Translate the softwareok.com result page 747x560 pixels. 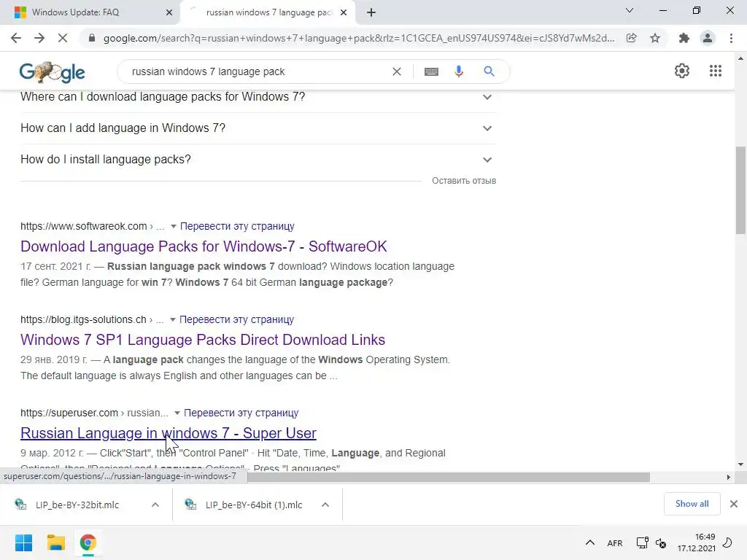[x=237, y=226]
